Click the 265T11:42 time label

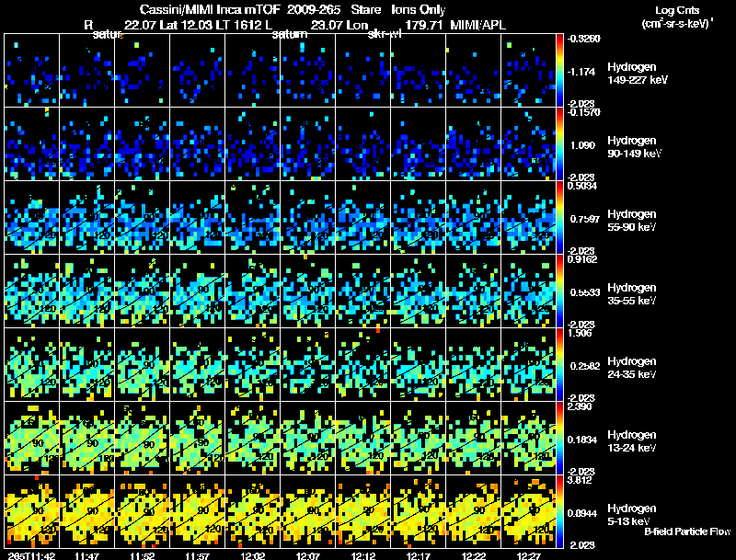click(x=31, y=555)
